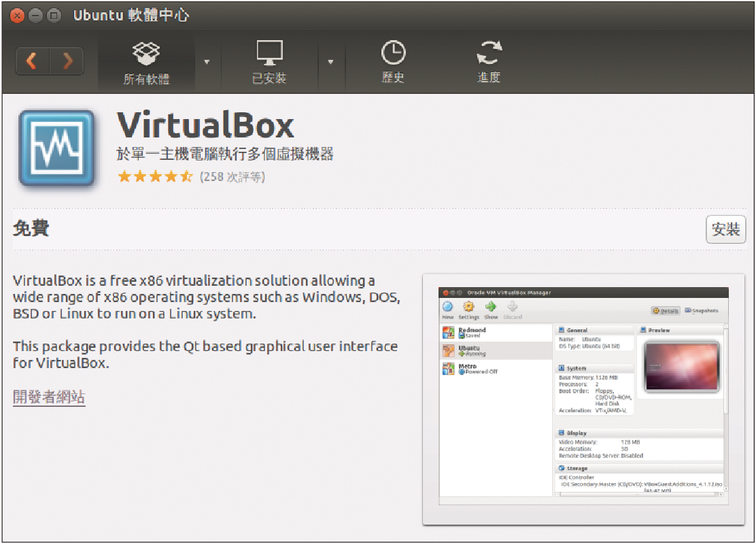756x545 pixels.
Task: Close the Ubuntu Software Center window
Action: point(18,16)
